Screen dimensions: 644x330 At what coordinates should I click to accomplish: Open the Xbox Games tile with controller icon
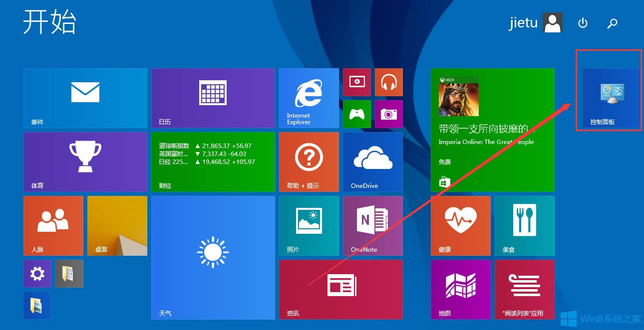tap(356, 114)
